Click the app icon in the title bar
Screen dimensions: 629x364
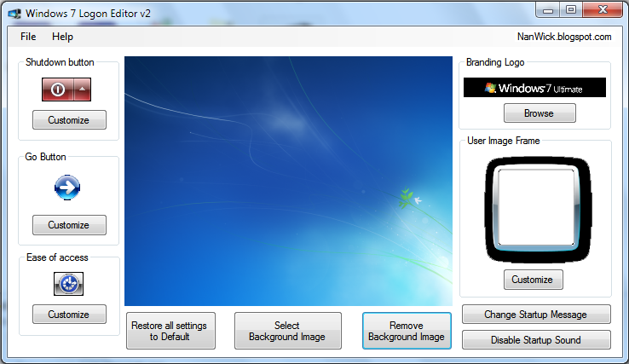pyautogui.click(x=14, y=14)
